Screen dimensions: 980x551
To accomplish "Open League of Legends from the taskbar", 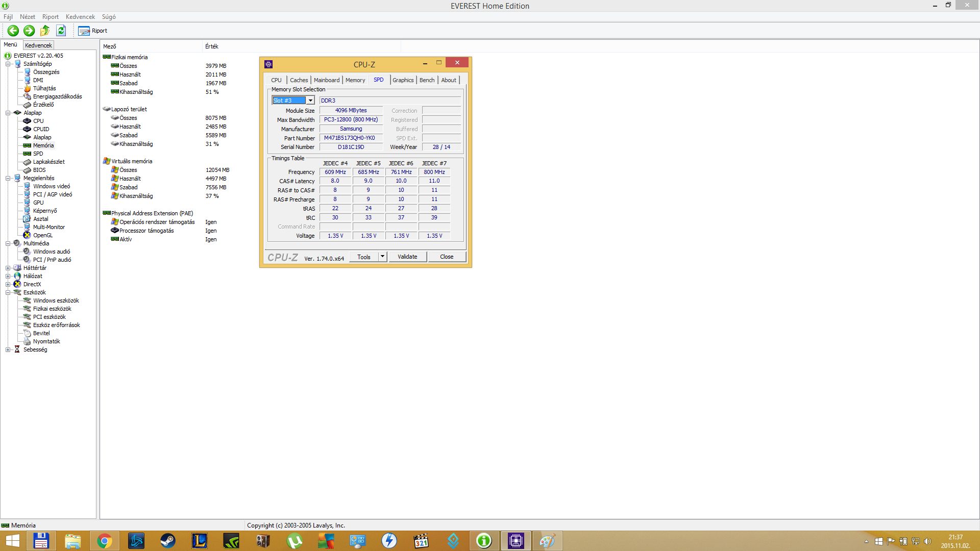I will click(199, 541).
